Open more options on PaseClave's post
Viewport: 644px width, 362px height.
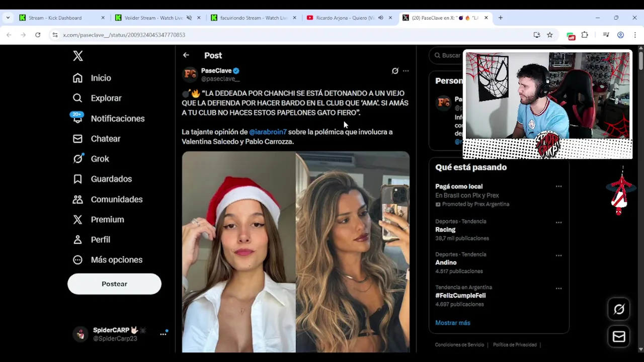406,71
